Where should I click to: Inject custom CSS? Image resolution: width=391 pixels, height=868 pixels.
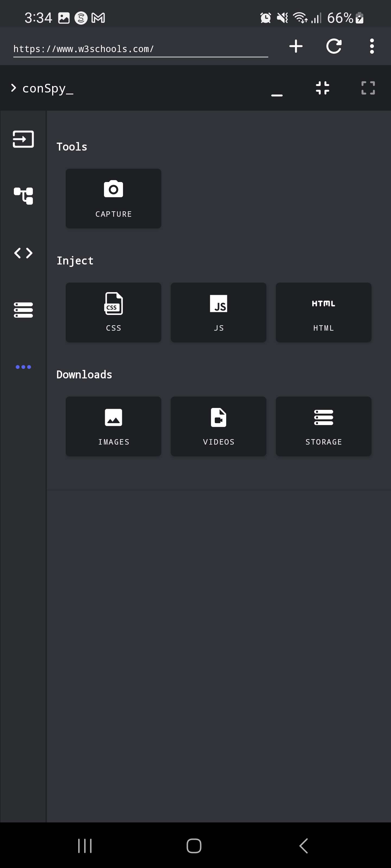click(x=113, y=312)
